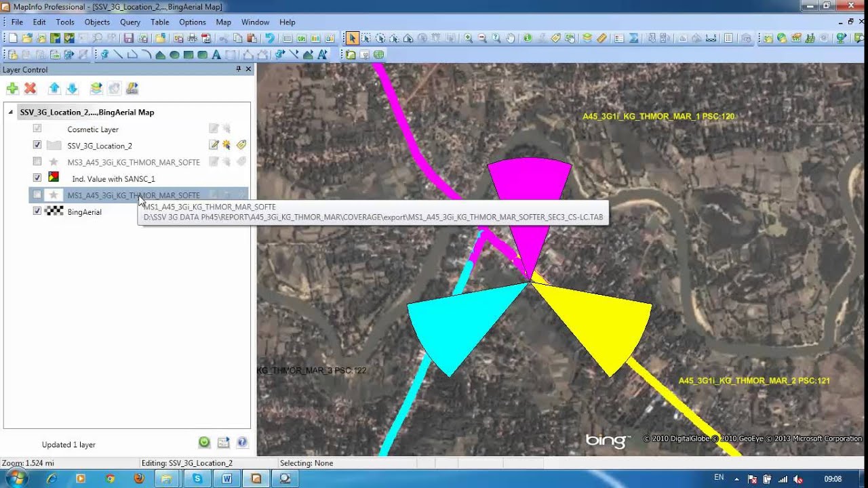Toggle automatic labels tag for SSV_3G_Location_2
The image size is (868, 488).
[241, 145]
